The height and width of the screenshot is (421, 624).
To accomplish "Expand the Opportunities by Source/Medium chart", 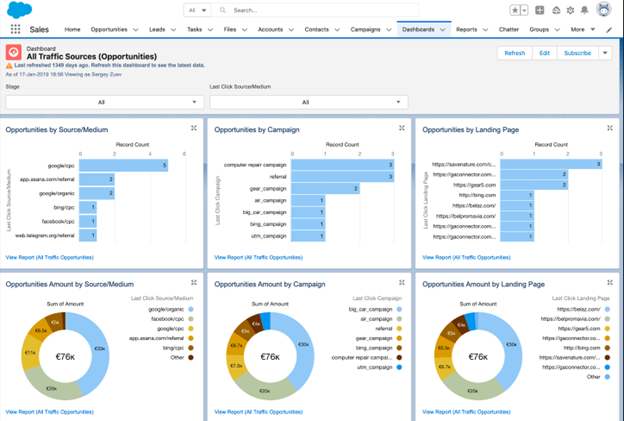I will coord(194,128).
